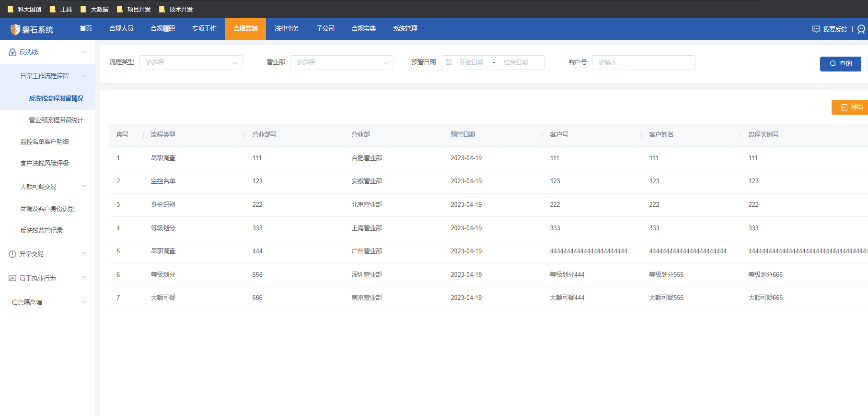
Task: Click the 深圳营业部 cell
Action: click(x=367, y=275)
